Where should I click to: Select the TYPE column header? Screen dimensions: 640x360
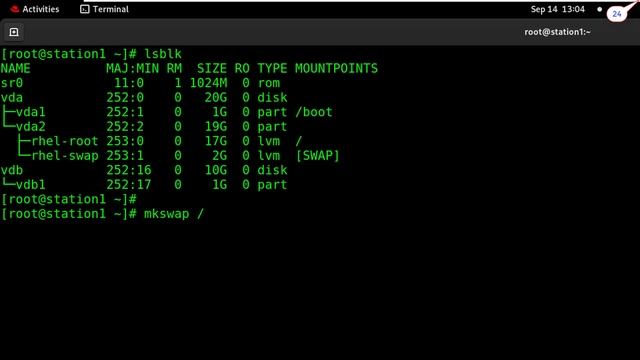(272, 68)
